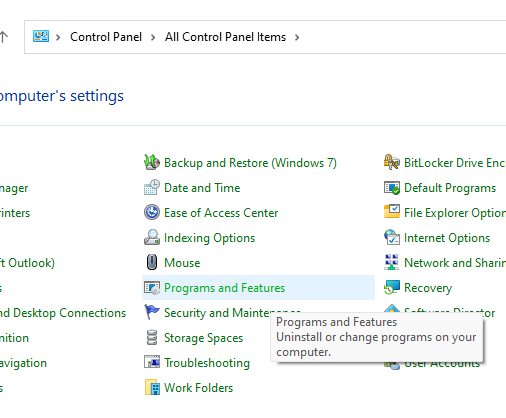Open Security and Maintenance link
The width and height of the screenshot is (506, 418).
point(232,313)
